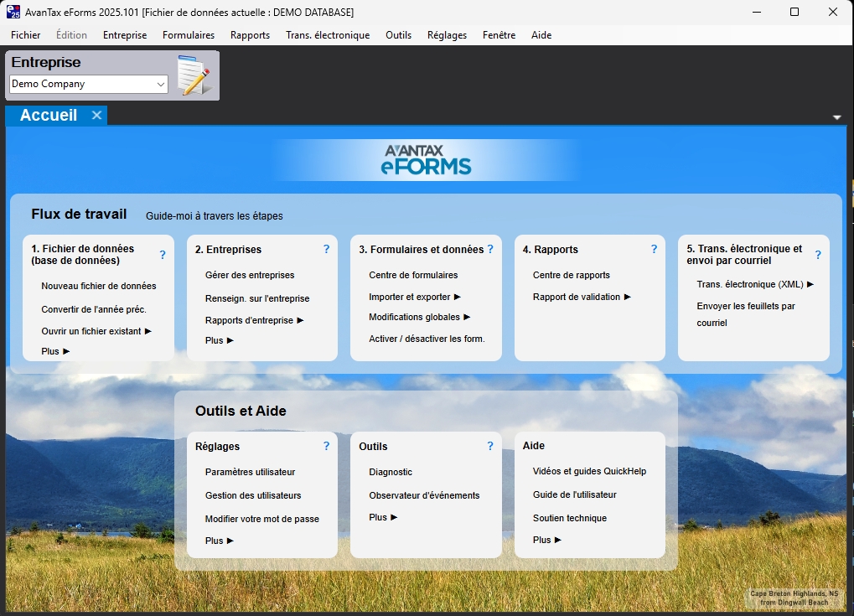
Task: Open the Fenêtre menu
Action: [x=499, y=35]
